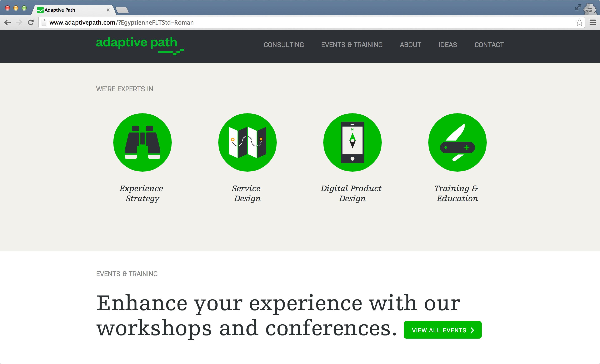600x364 pixels.
Task: Open the Consulting nav menu
Action: (284, 45)
